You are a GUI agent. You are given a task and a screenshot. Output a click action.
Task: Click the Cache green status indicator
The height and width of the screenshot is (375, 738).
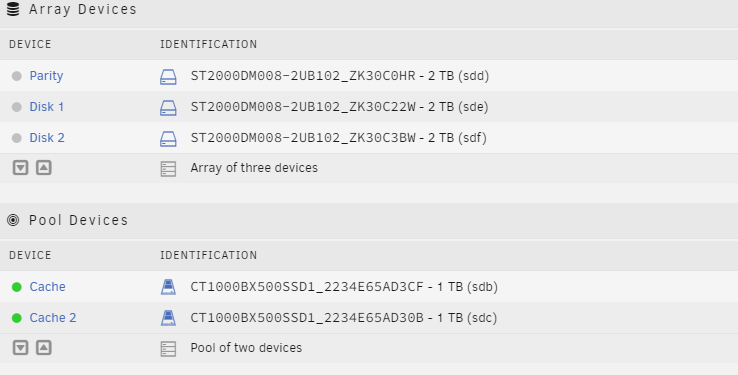[x=16, y=287]
